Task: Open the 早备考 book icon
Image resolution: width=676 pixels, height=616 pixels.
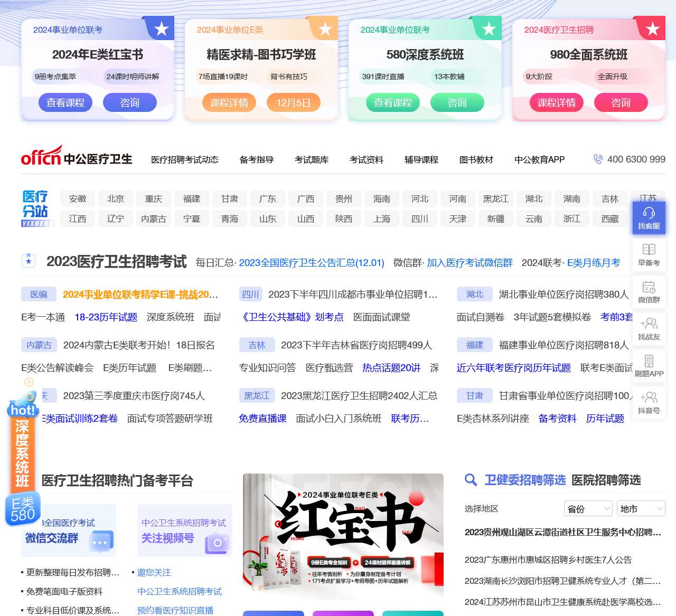Action: (649, 250)
